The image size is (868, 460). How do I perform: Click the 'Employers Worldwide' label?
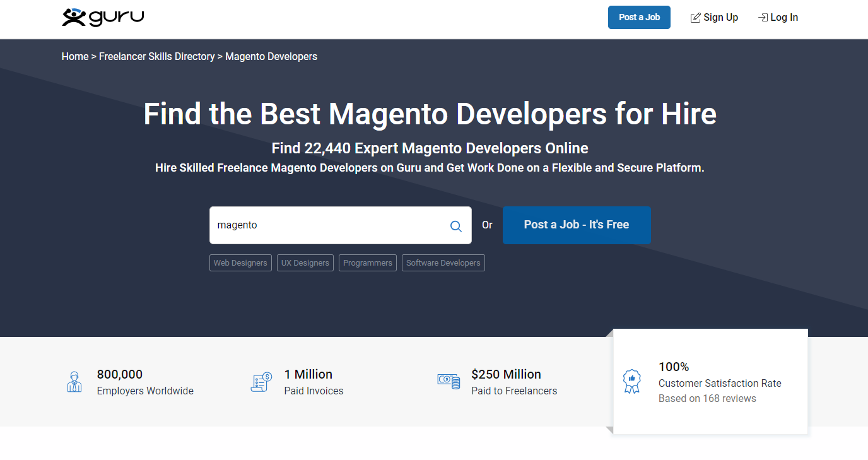point(145,391)
